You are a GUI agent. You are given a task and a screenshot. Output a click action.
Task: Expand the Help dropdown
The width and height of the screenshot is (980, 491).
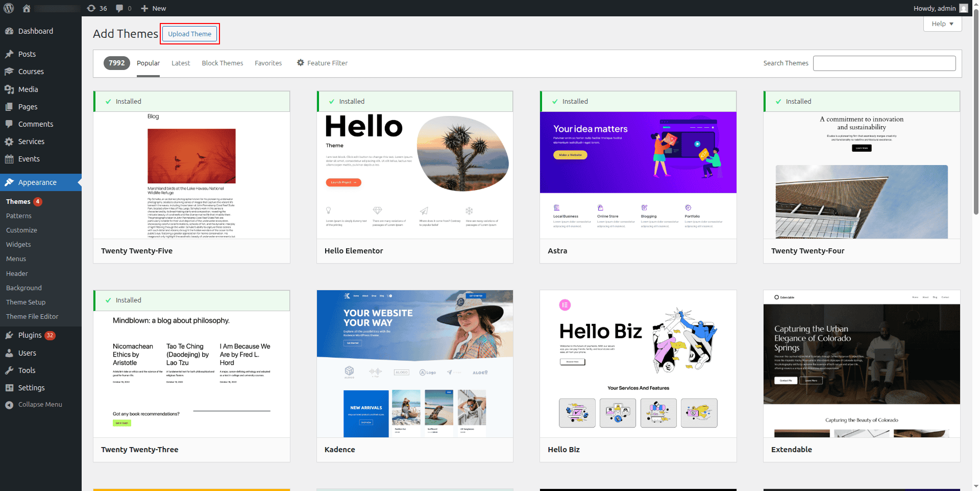[942, 24]
